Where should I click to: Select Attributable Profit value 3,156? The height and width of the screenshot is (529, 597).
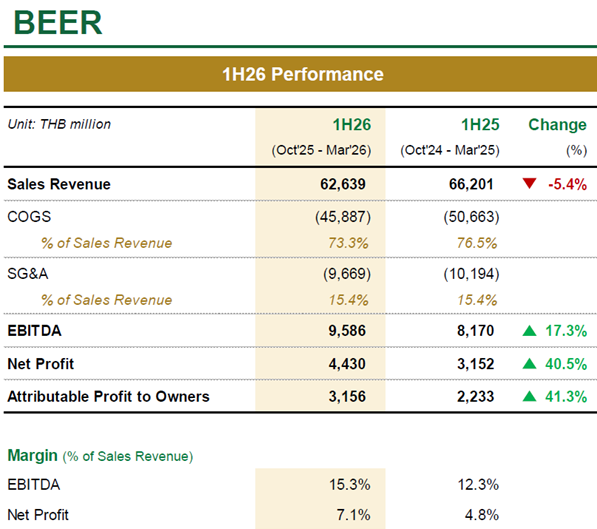pyautogui.click(x=347, y=396)
